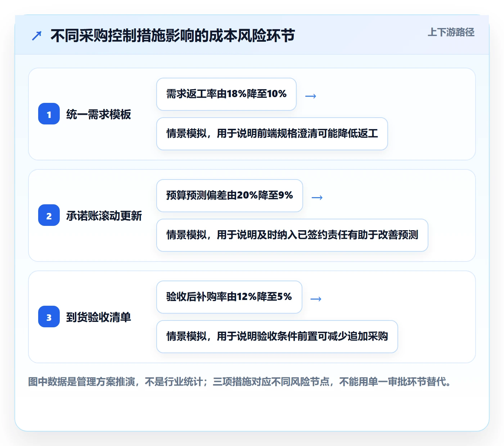This screenshot has width=504, height=446.
Task: Select the note about 前端规格澄清可能降低返工
Action: [x=272, y=134]
